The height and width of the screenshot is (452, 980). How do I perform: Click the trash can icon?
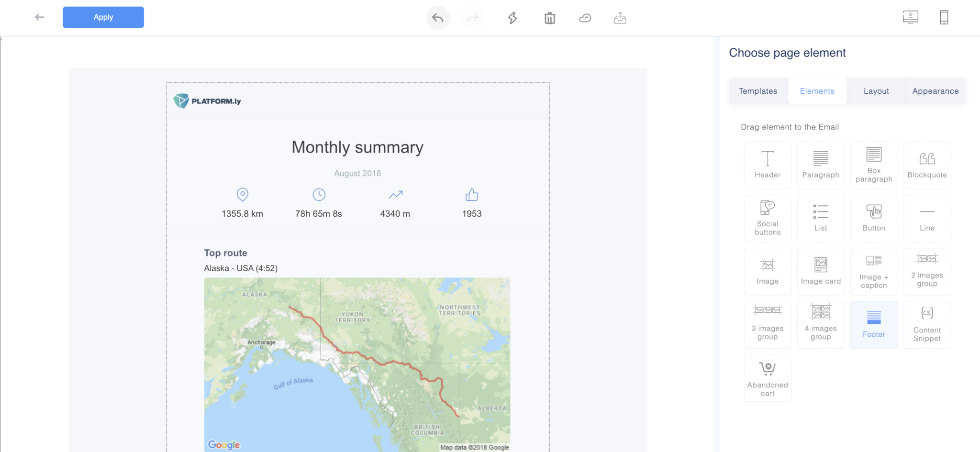550,18
